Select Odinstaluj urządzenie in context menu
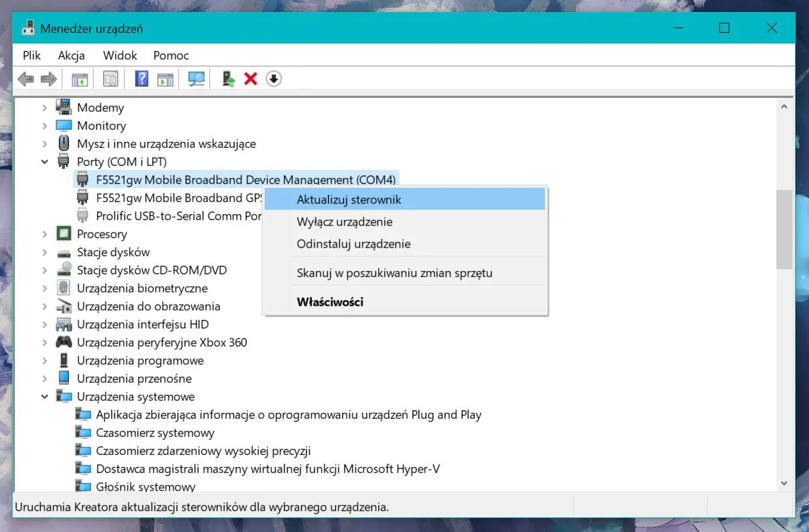This screenshot has width=809, height=532. 353,244
